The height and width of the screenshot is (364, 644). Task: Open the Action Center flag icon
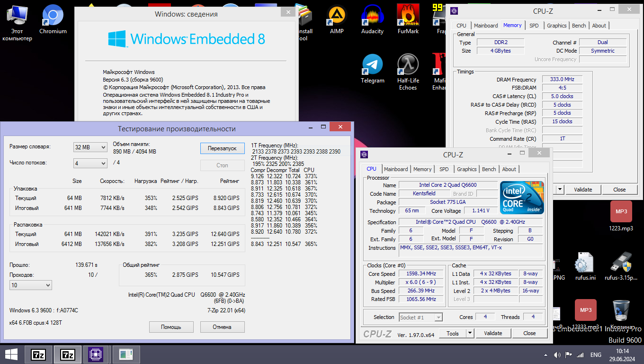568,355
